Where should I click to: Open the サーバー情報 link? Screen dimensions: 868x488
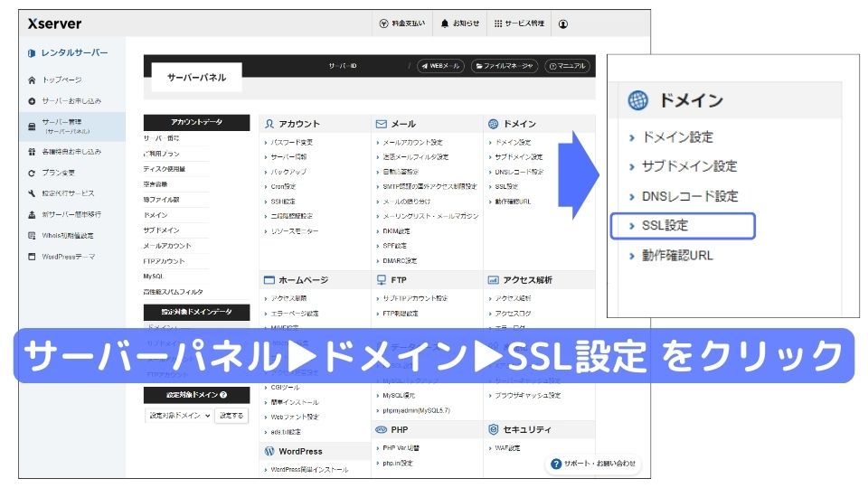tap(288, 157)
